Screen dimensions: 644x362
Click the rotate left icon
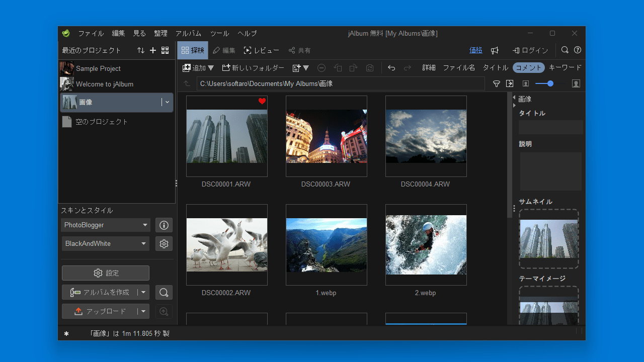click(338, 68)
